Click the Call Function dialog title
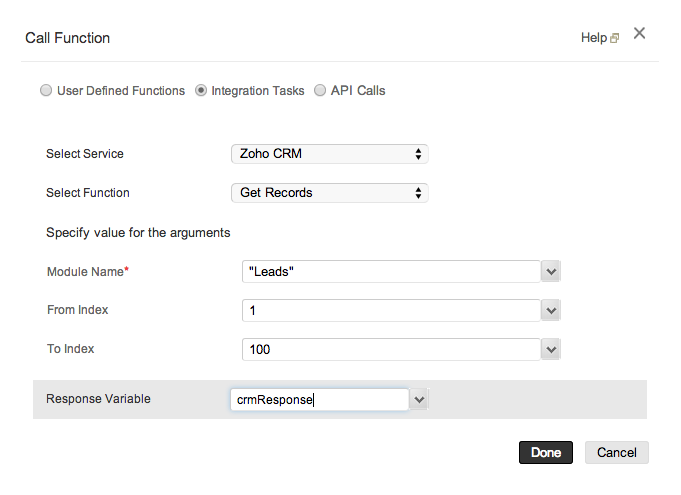 click(x=67, y=38)
